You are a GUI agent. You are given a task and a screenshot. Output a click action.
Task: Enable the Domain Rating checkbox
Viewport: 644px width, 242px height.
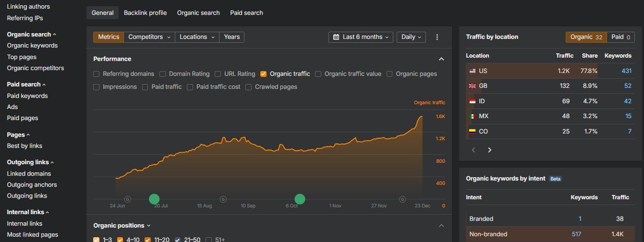pos(163,74)
